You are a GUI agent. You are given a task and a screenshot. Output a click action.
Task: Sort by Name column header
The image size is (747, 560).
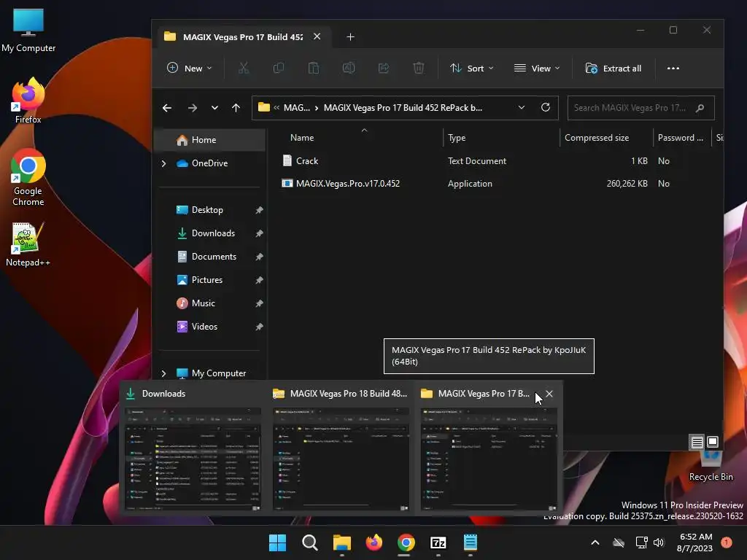coord(302,138)
